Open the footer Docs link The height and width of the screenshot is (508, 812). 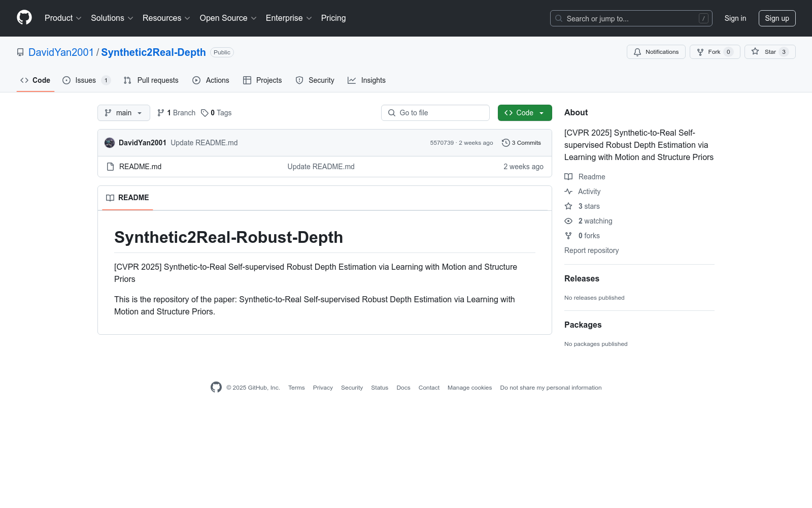403,388
